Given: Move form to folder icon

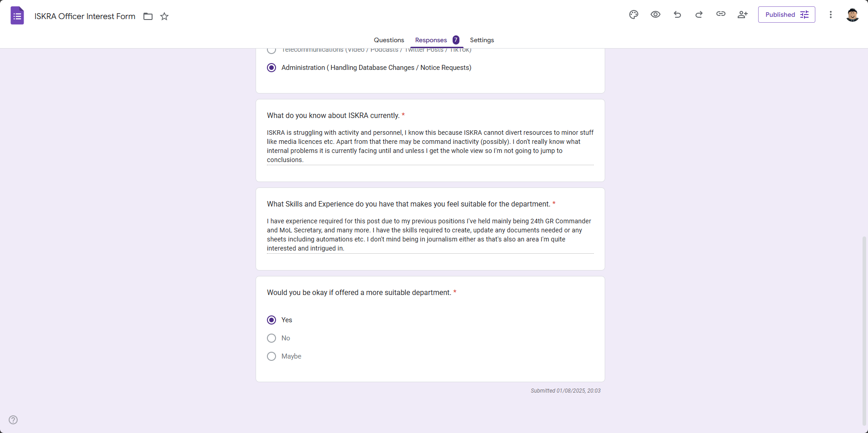Looking at the screenshot, I should (148, 16).
